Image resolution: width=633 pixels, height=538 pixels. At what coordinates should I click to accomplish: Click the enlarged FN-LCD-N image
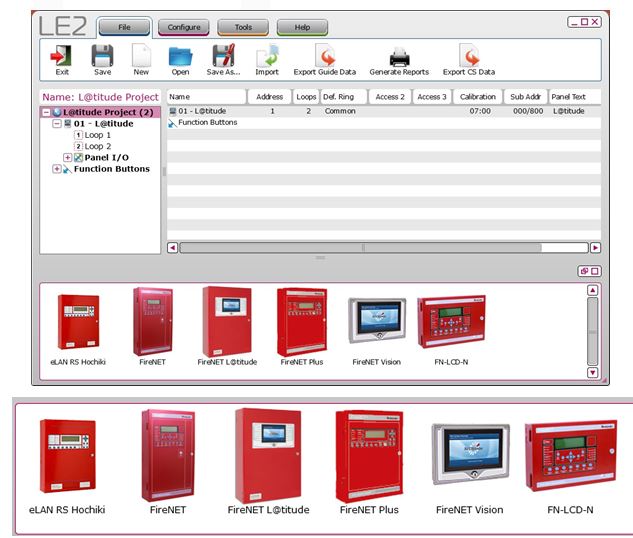click(x=570, y=455)
